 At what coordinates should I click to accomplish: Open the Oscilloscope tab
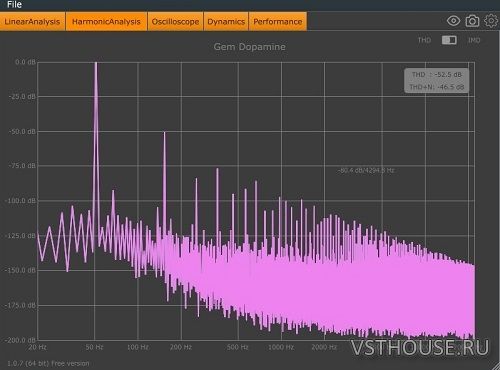point(175,22)
